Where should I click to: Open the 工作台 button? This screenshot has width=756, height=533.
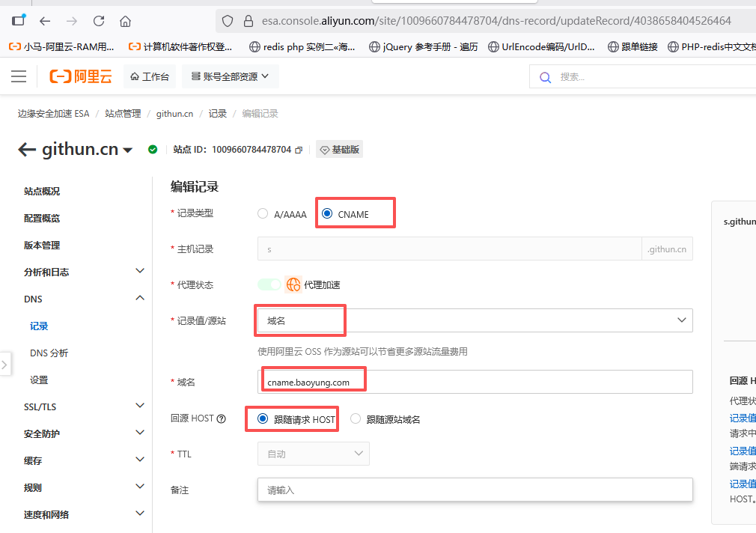pyautogui.click(x=150, y=76)
